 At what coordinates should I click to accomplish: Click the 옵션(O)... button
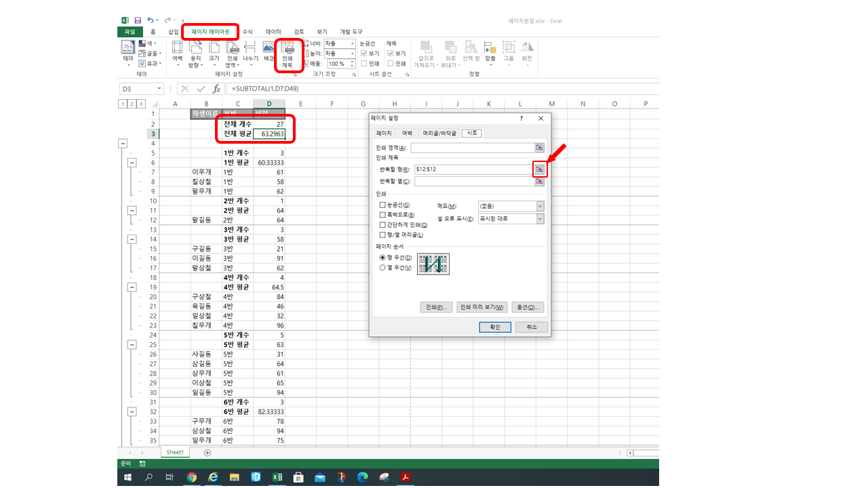[528, 307]
